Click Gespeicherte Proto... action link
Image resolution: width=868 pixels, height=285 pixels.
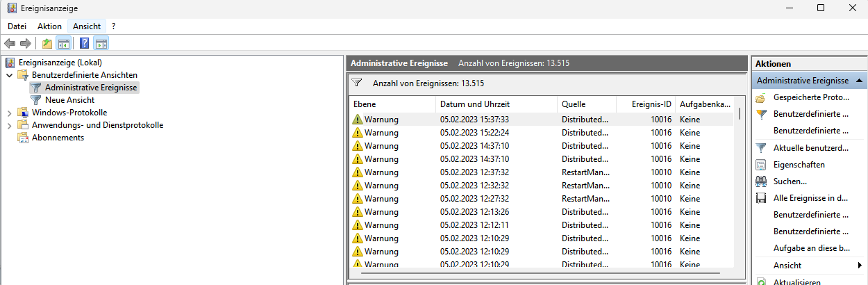point(811,98)
